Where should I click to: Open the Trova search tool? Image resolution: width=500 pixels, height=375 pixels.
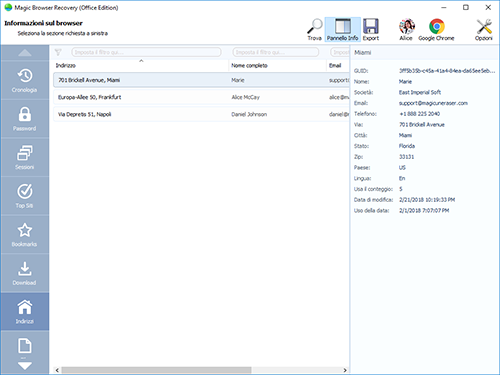[315, 30]
